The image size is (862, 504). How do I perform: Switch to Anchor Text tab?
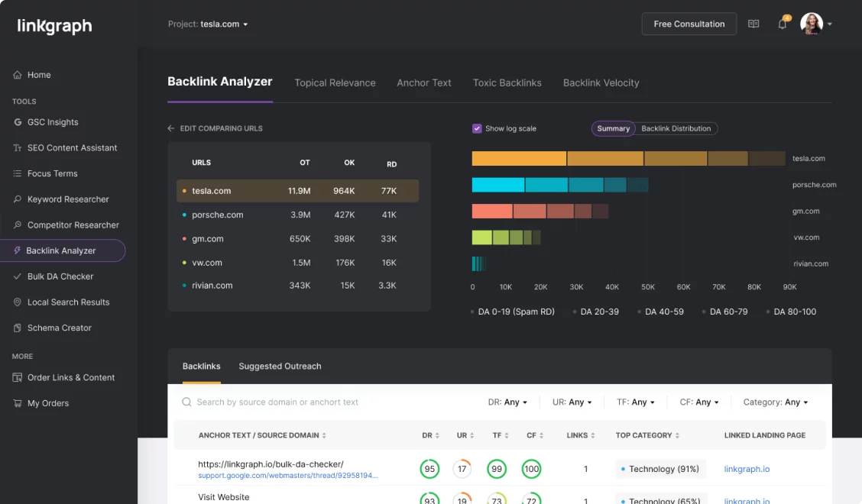424,83
